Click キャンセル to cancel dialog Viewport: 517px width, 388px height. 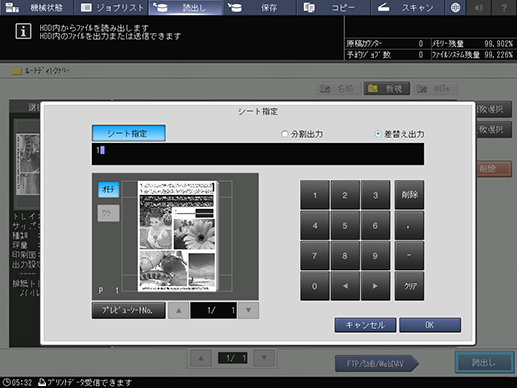click(365, 325)
